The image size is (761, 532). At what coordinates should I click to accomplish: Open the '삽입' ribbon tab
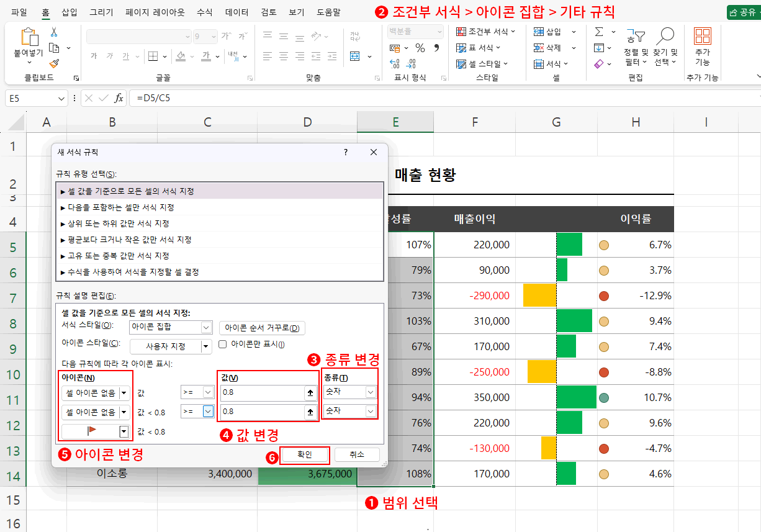point(70,12)
